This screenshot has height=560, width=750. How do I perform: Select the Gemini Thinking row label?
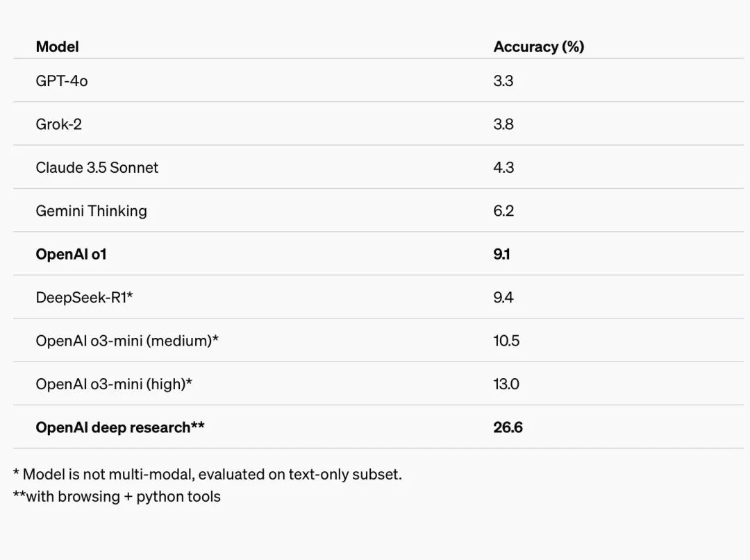(x=91, y=211)
